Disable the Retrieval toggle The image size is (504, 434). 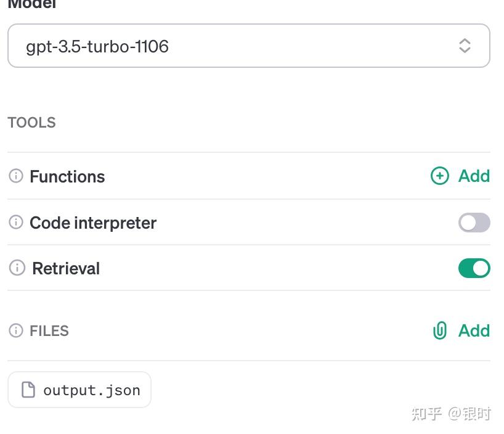(x=474, y=268)
